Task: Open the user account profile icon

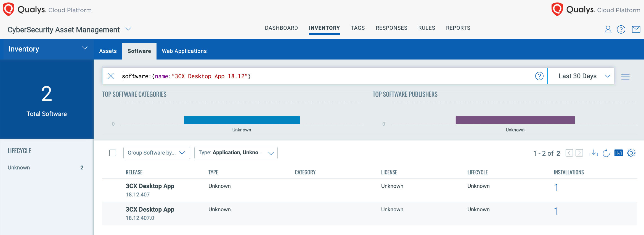Action: pos(608,29)
